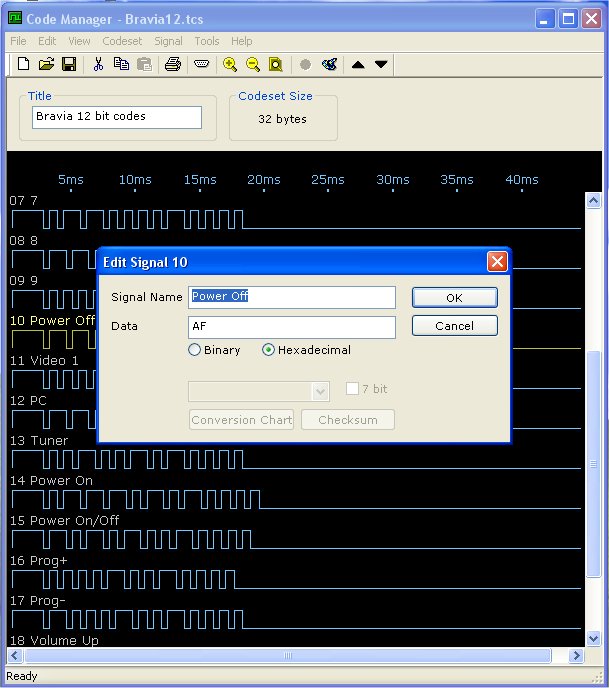Image resolution: width=609 pixels, height=688 pixels.
Task: Zoom in on the waveform view
Action: tap(229, 64)
